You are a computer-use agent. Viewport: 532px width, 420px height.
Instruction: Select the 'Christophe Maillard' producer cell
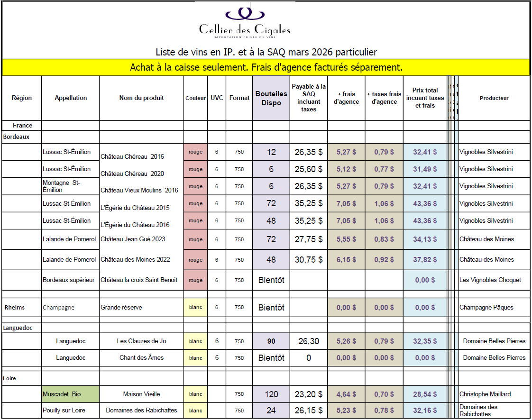click(x=494, y=394)
